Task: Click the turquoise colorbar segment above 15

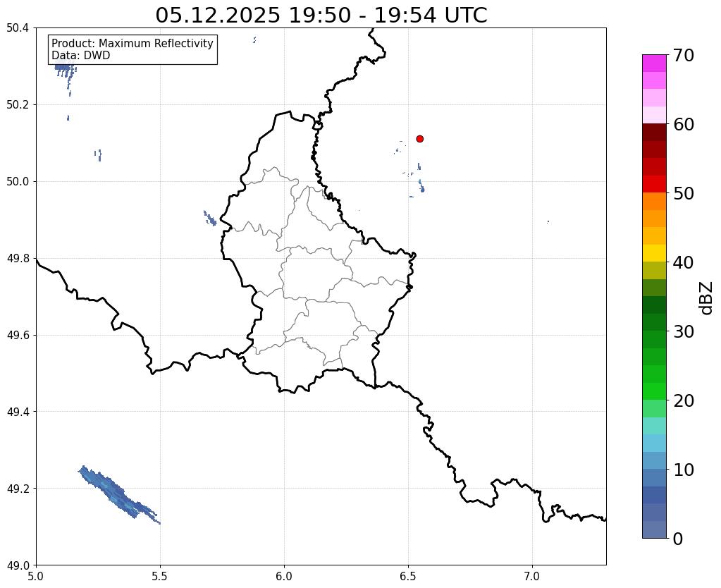Action: click(654, 426)
